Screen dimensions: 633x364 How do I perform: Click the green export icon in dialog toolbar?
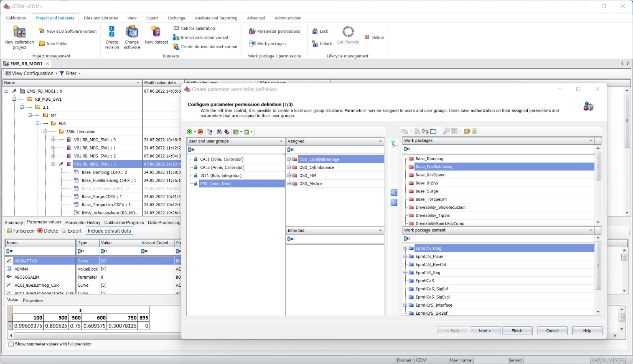[236, 132]
